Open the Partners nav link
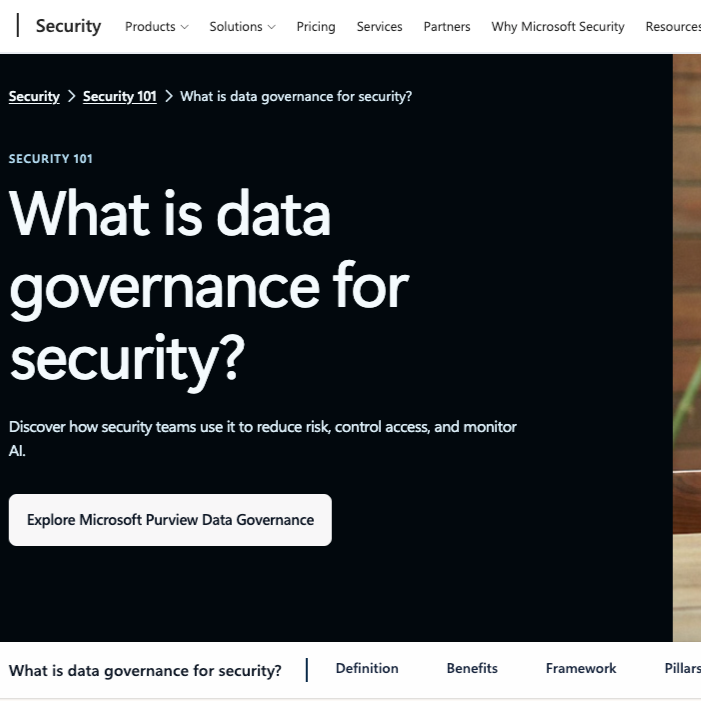 point(447,27)
